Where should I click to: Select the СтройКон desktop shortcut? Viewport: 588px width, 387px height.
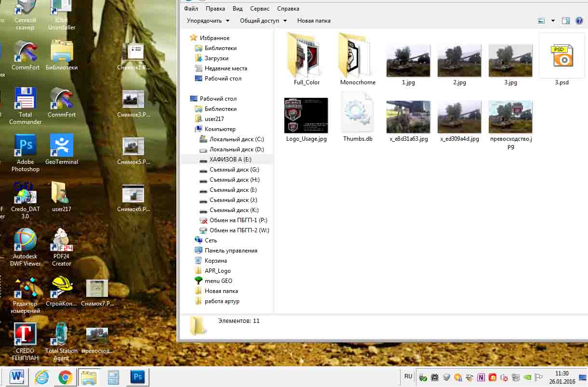(62, 291)
